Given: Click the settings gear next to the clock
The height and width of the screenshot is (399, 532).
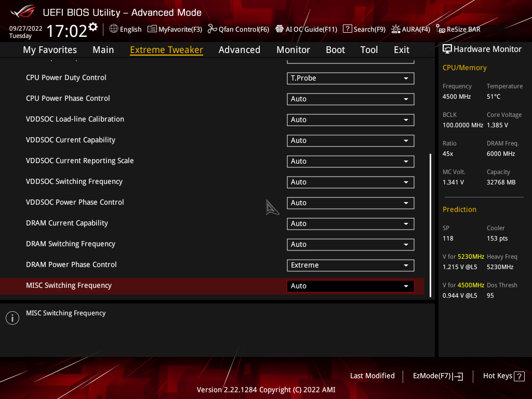Looking at the screenshot, I should (x=93, y=27).
